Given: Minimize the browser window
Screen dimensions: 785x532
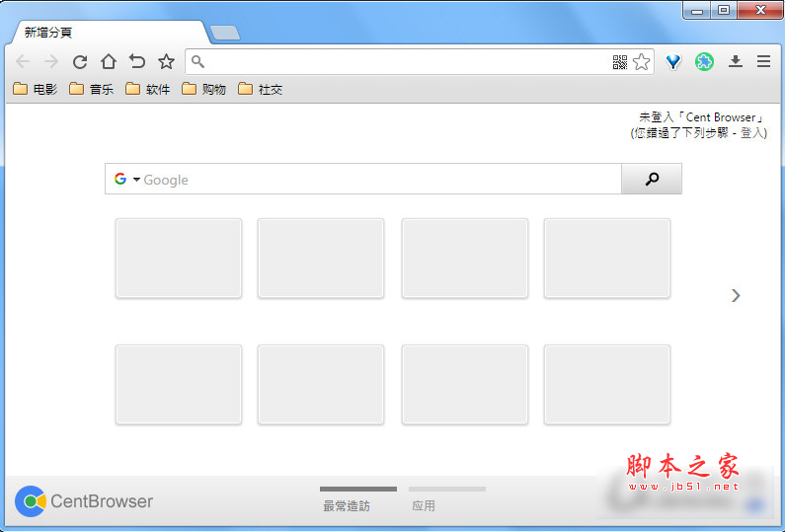Looking at the screenshot, I should pyautogui.click(x=697, y=10).
